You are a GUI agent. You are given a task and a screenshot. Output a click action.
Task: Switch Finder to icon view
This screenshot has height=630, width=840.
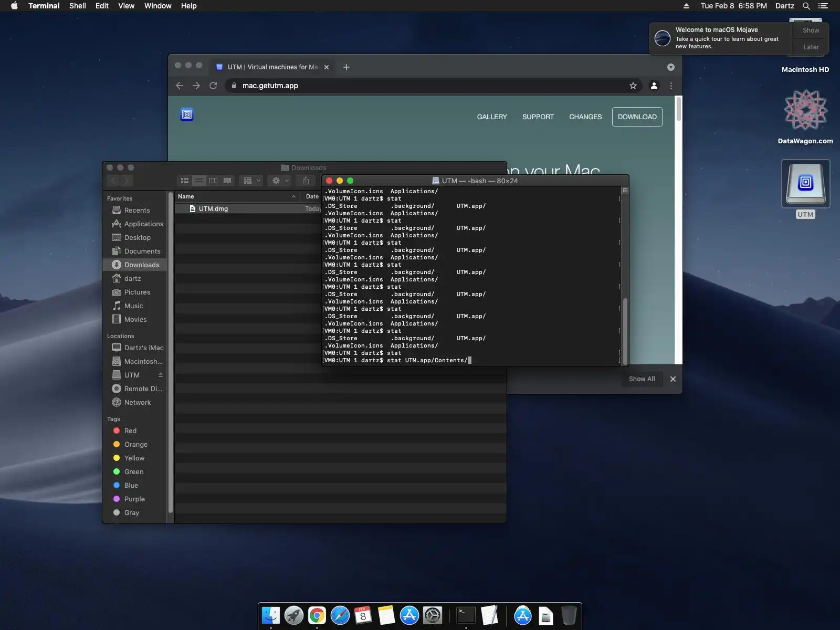[185, 181]
